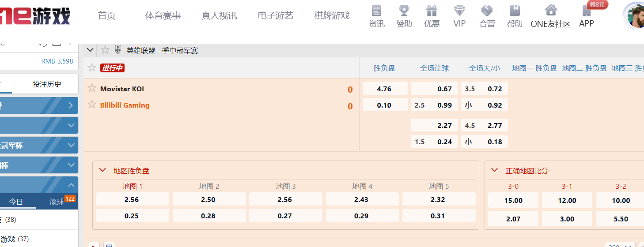Bet over 4.5 at 2.77
Image resolution: width=644 pixels, height=247 pixels.
pos(485,125)
